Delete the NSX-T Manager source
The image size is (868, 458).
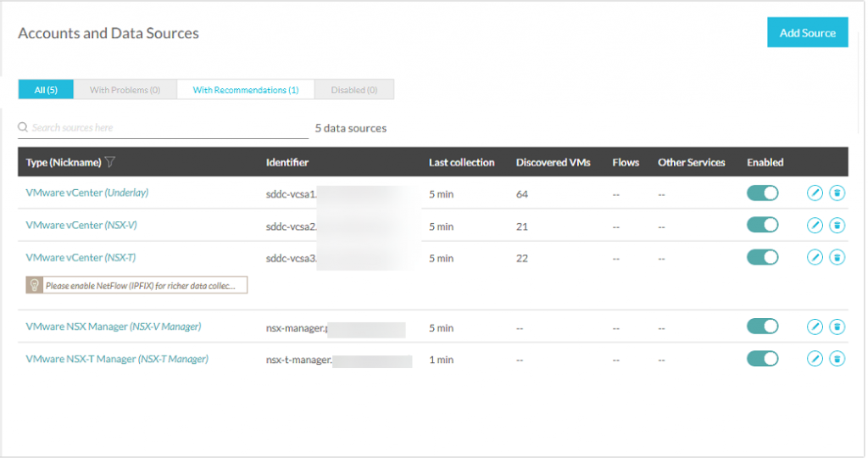[x=837, y=359]
